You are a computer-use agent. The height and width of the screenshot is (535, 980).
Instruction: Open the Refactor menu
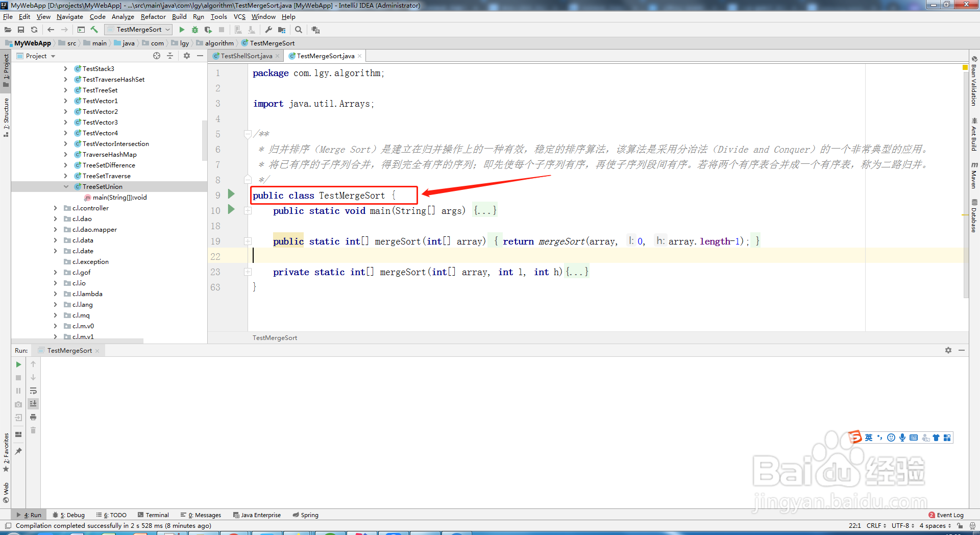[153, 17]
